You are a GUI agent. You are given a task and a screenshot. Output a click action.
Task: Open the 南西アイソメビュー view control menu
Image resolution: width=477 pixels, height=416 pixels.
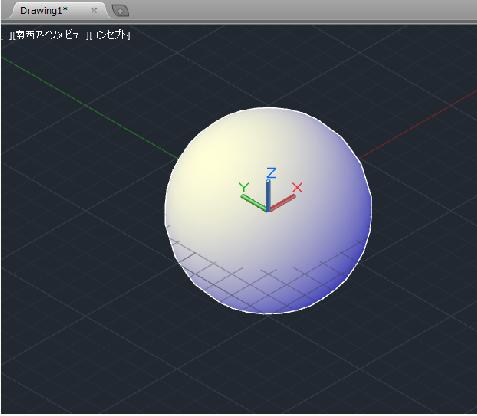click(47, 35)
